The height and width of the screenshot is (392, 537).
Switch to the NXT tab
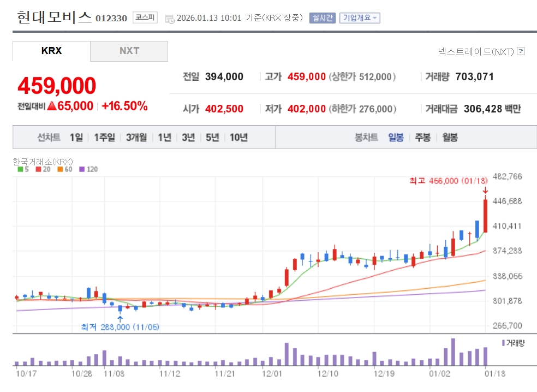[x=129, y=51]
